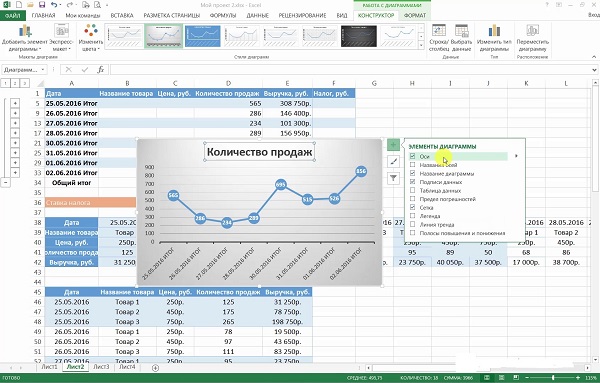Check the Предел погрешностей checkbox
This screenshot has width=600, height=383.
pyautogui.click(x=412, y=199)
